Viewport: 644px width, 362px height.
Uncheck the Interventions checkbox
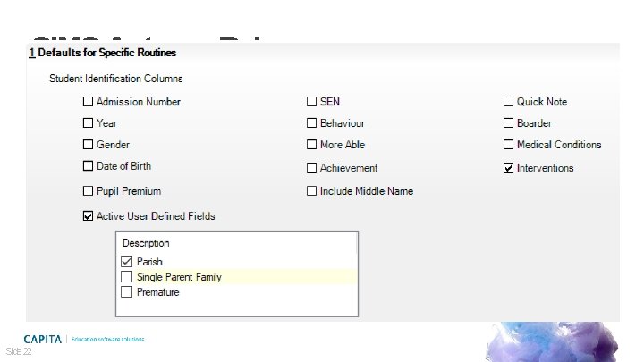(508, 168)
